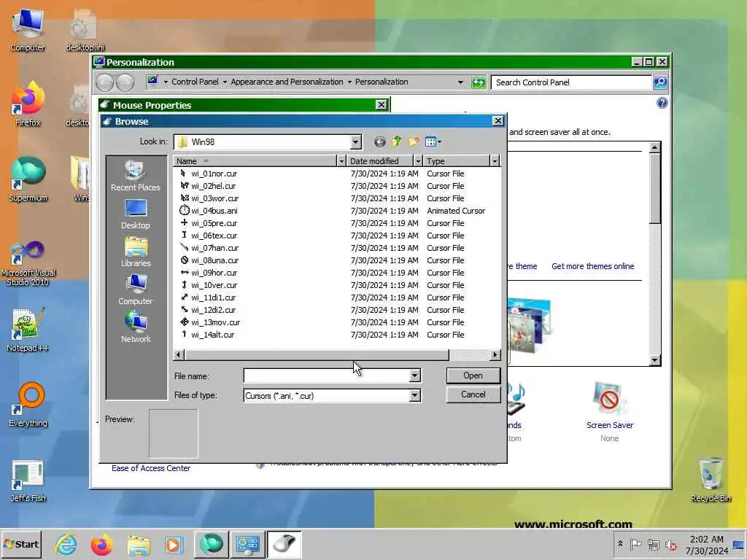Go up one level in Browse dialog

pos(396,141)
